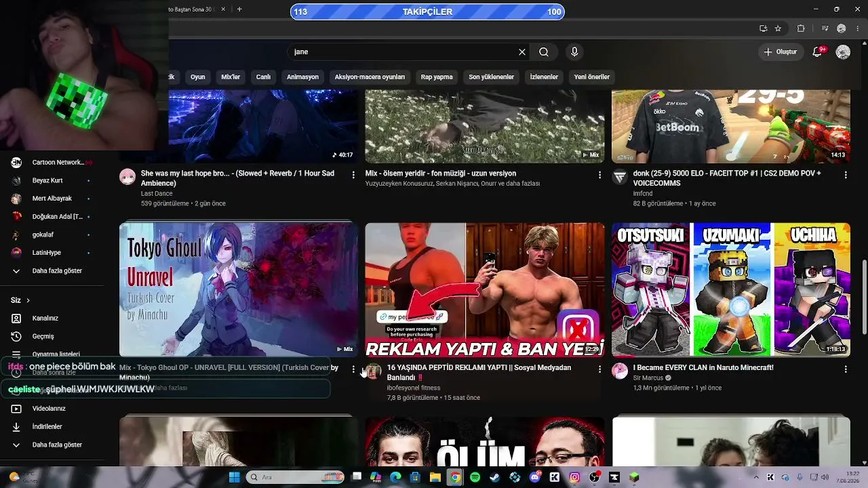Select the Canlı filter chip
868x488 pixels.
pos(263,77)
